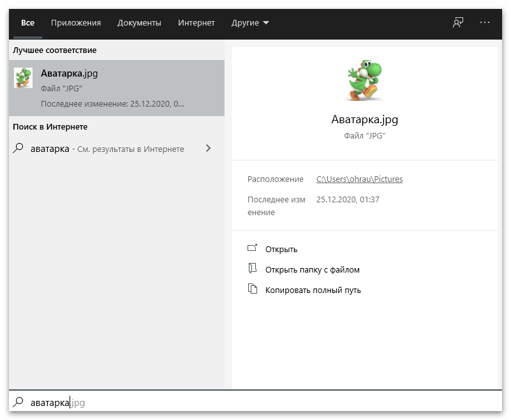Open the three-dots more options menu

point(485,22)
